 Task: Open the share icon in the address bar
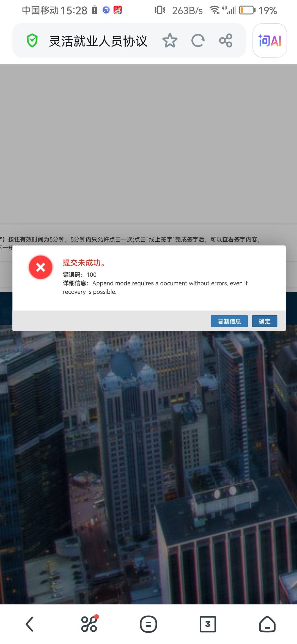click(226, 41)
